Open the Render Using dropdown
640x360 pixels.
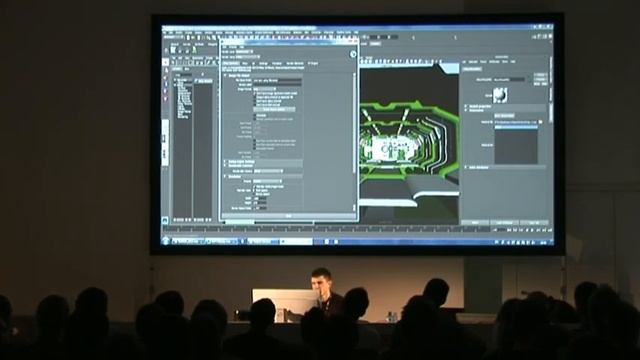248,57
